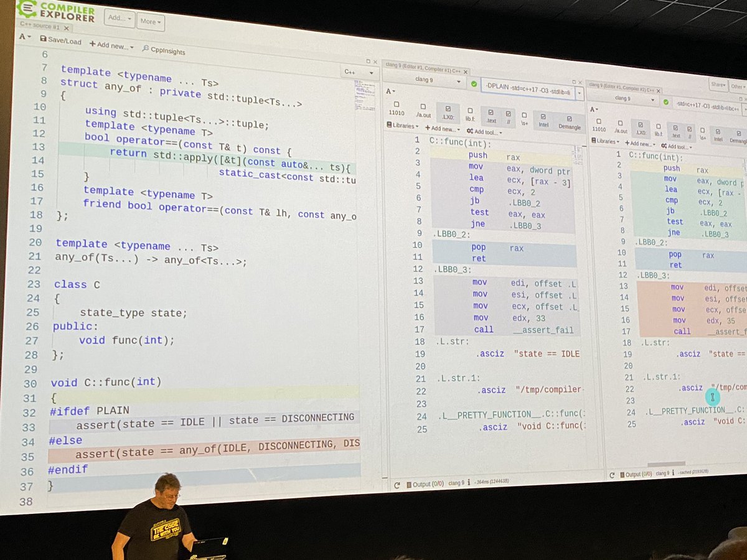The height and width of the screenshot is (560, 747).
Task: Open font size A menu in compiler #2
Action: (x=594, y=108)
